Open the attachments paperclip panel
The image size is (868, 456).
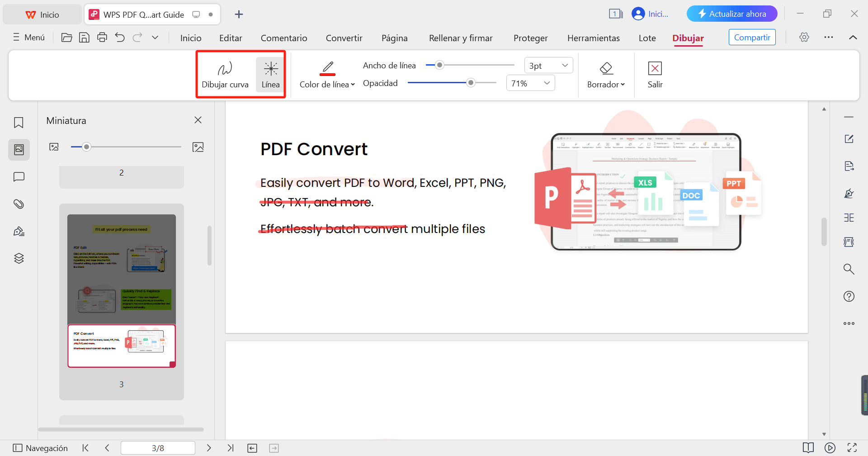coord(19,204)
